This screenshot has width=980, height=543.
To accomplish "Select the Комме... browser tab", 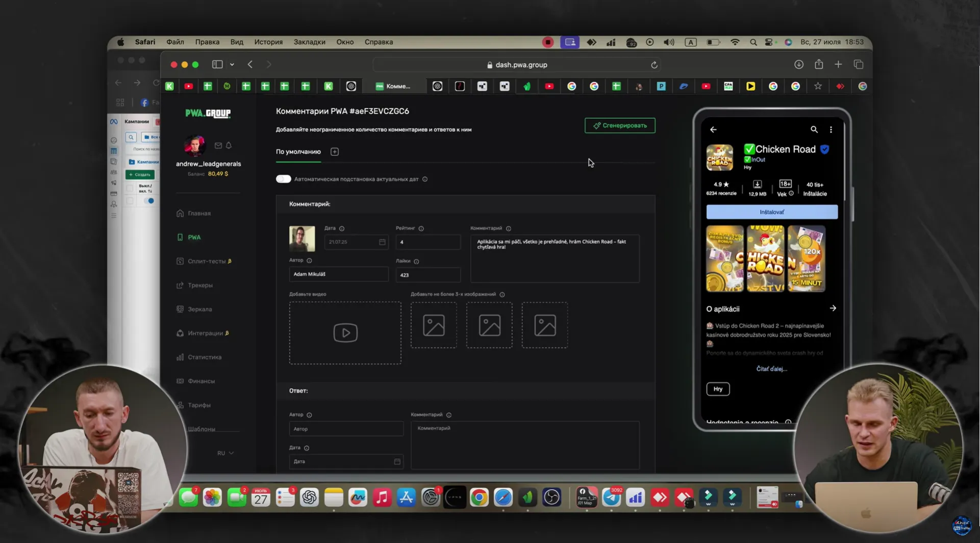I will click(x=393, y=86).
